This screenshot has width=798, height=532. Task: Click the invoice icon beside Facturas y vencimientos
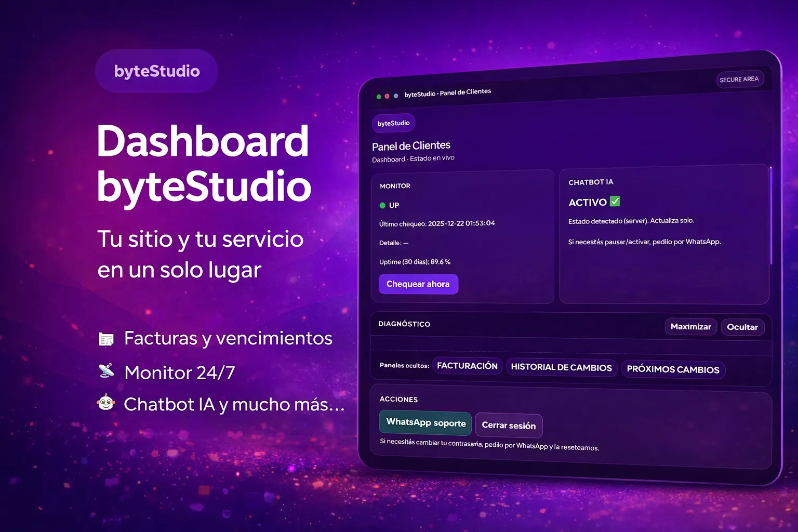coord(107,339)
